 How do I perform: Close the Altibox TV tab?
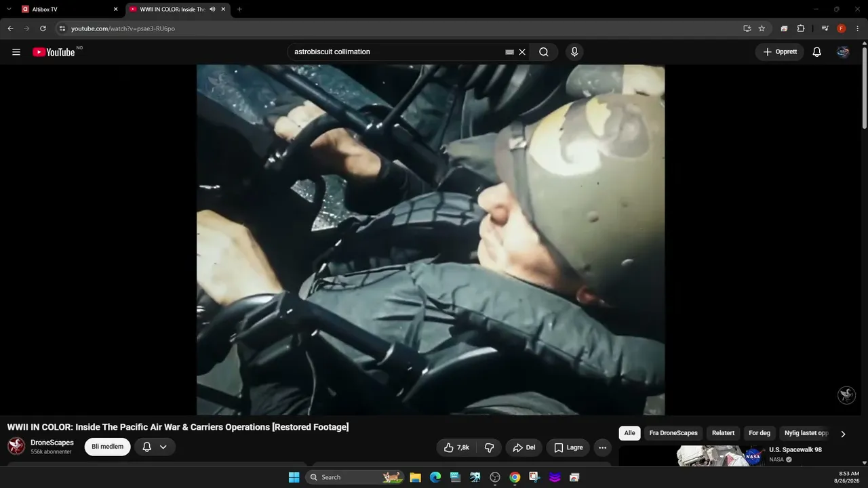click(115, 9)
